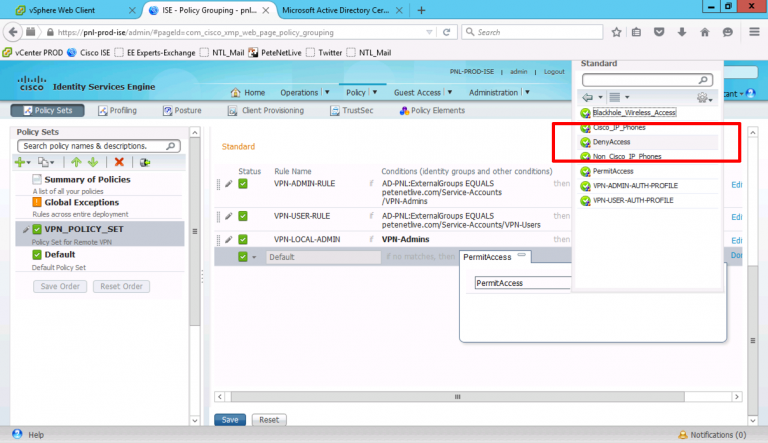This screenshot has height=443, width=768.
Task: Switch to the Posture tab
Action: (182, 111)
